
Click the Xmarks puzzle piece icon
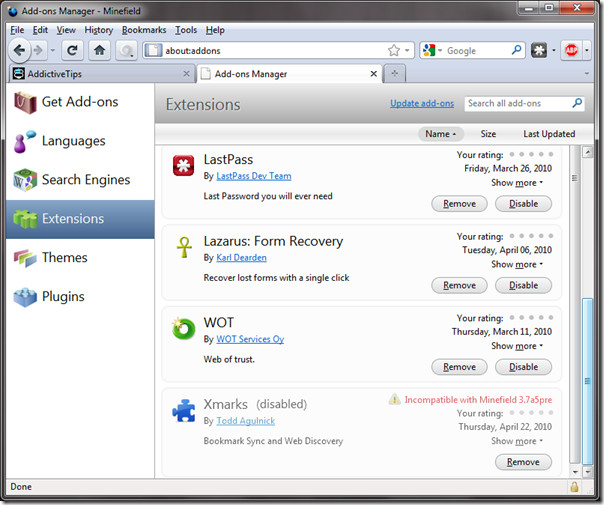point(183,411)
